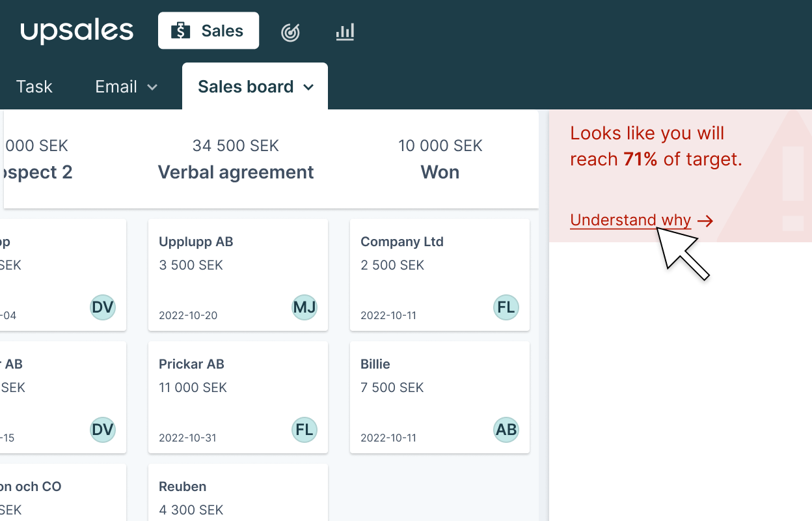Screen dimensions: 812x521
Task: Open the goals bullseye icon
Action: pos(290,31)
